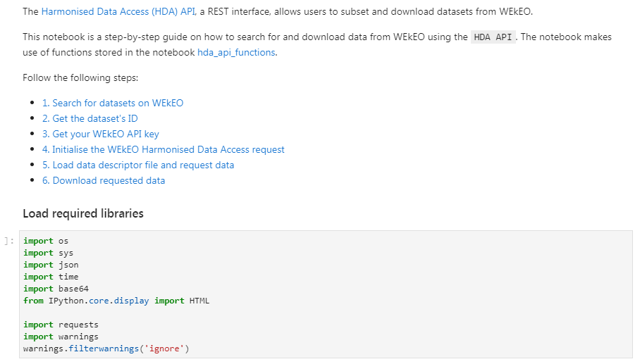Image resolution: width=640 pixels, height=364 pixels.
Task: Open '5. Load data descriptor file and request data'
Action: click(138, 165)
